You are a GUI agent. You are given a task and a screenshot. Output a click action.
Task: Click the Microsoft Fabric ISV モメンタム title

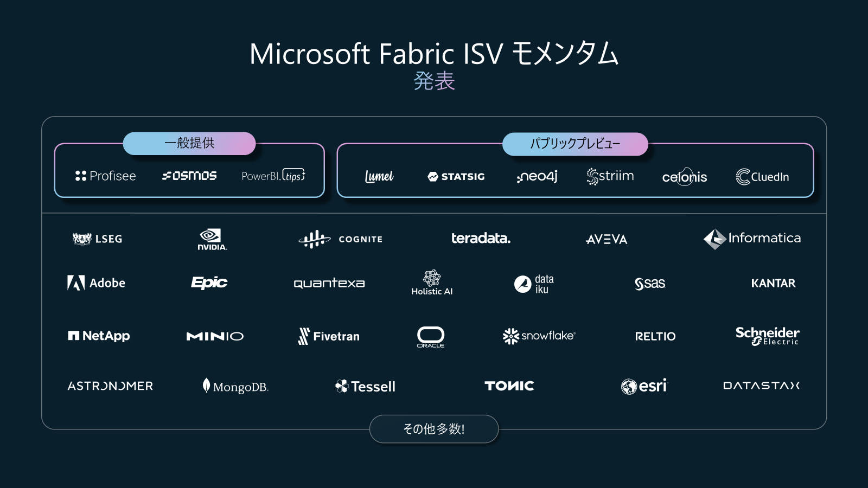434,54
